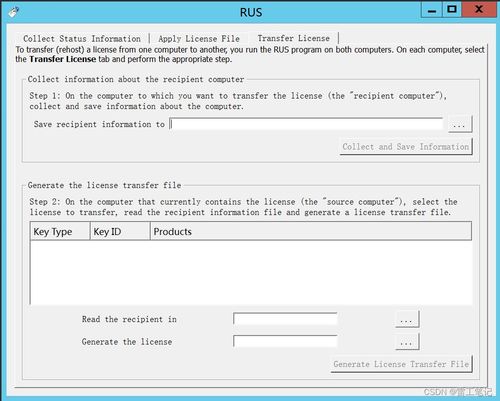Focus the Read the recipient in field
Viewport: 500px width, 401px height.
click(x=285, y=319)
